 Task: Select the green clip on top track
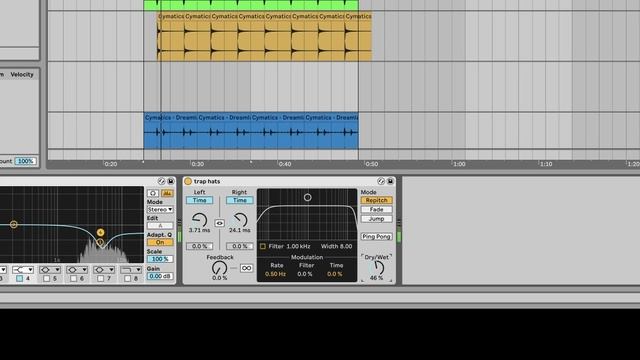251,5
